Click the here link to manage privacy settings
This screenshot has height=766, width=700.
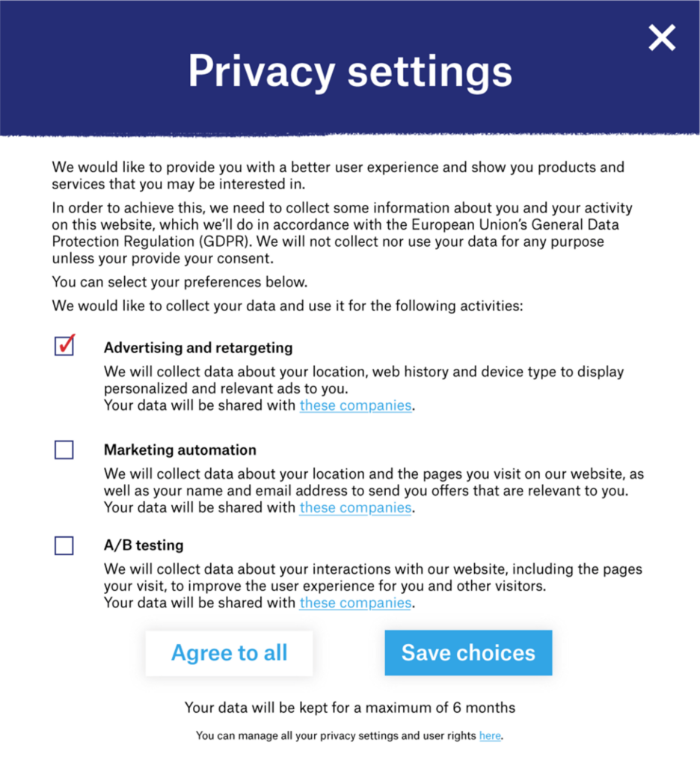[x=490, y=735]
